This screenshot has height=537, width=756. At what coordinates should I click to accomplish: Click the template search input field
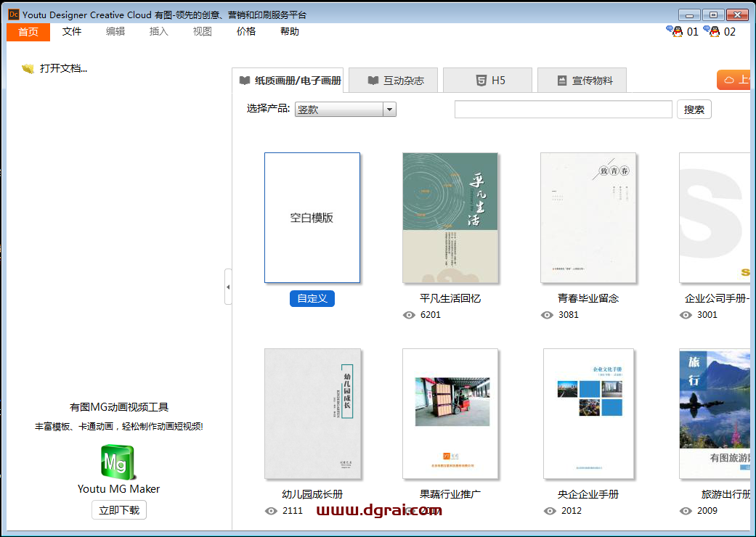click(563, 110)
